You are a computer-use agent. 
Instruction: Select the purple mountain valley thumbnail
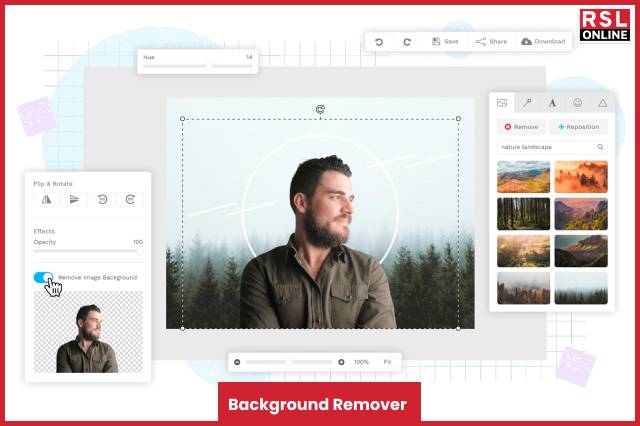click(x=581, y=214)
